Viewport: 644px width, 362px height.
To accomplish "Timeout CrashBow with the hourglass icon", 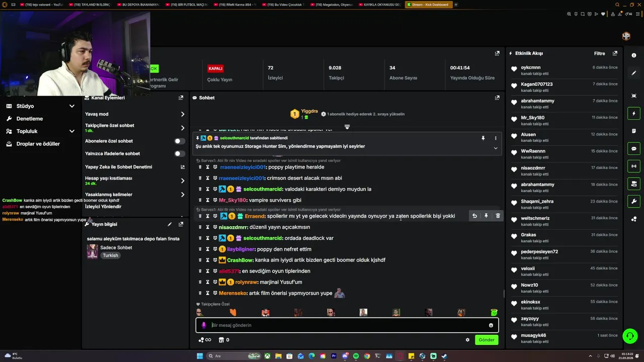I will (207, 260).
